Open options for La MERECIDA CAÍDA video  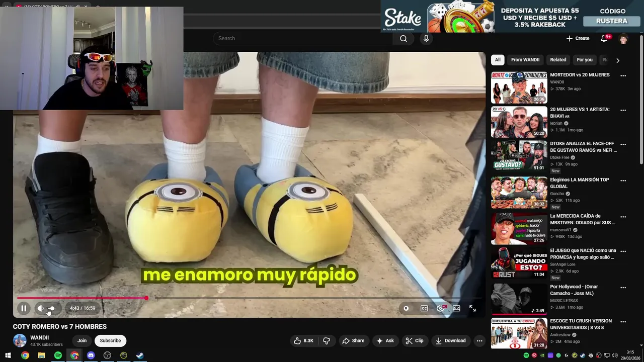623,217
